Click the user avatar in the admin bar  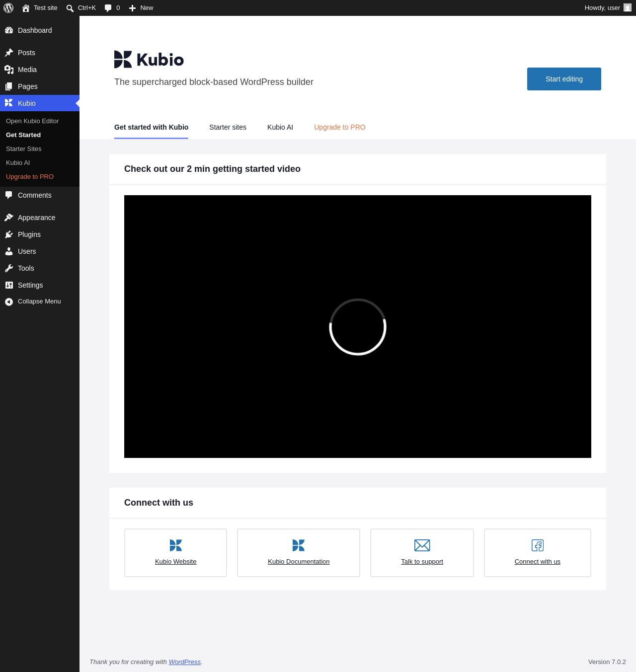(x=628, y=8)
